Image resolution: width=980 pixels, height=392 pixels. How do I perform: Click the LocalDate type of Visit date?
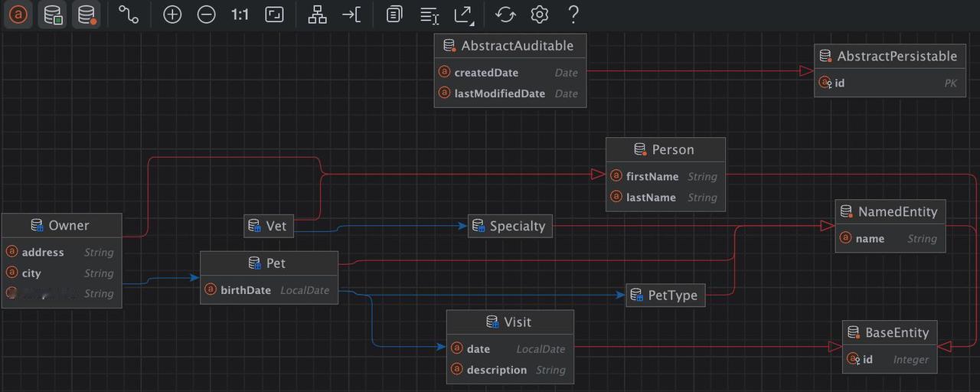[541, 349]
